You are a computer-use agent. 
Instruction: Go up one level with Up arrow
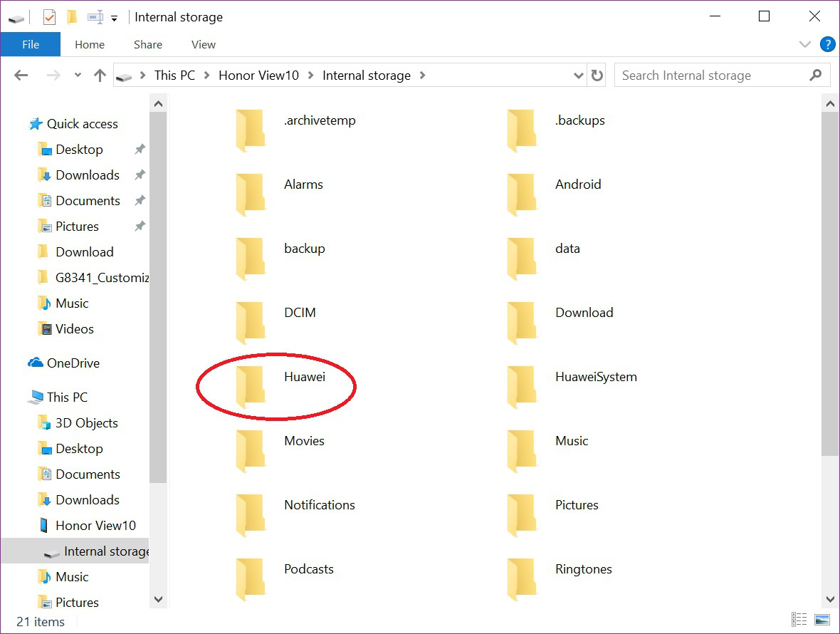(x=100, y=75)
